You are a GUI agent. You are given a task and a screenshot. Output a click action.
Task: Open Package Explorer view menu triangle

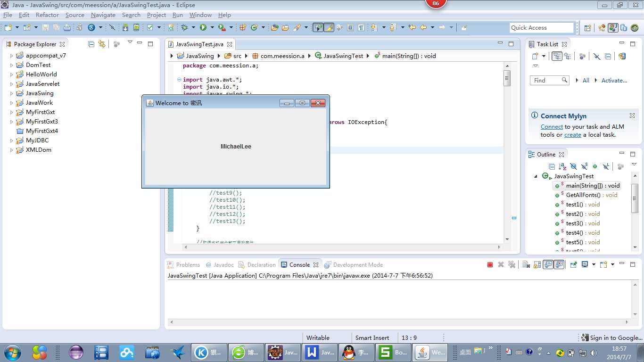pos(130,43)
